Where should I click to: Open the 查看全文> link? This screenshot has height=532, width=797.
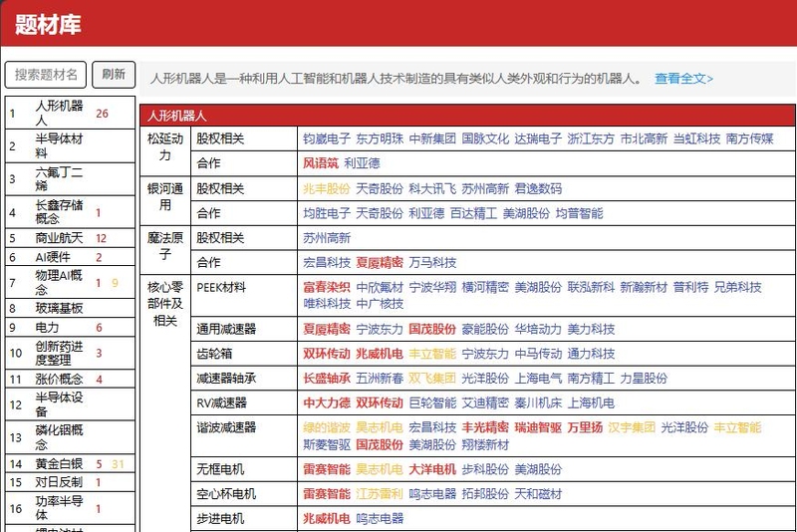683,79
